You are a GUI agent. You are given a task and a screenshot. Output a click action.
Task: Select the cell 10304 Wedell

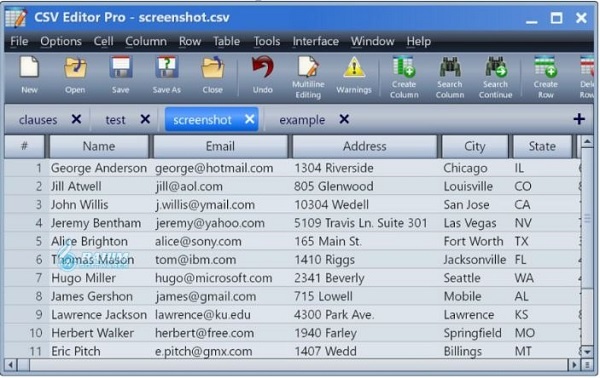click(x=331, y=205)
